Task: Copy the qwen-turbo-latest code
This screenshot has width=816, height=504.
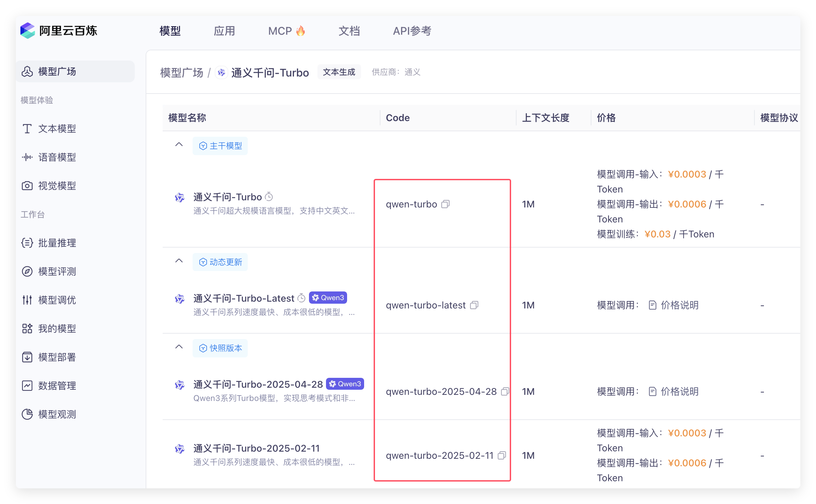Action: click(474, 305)
